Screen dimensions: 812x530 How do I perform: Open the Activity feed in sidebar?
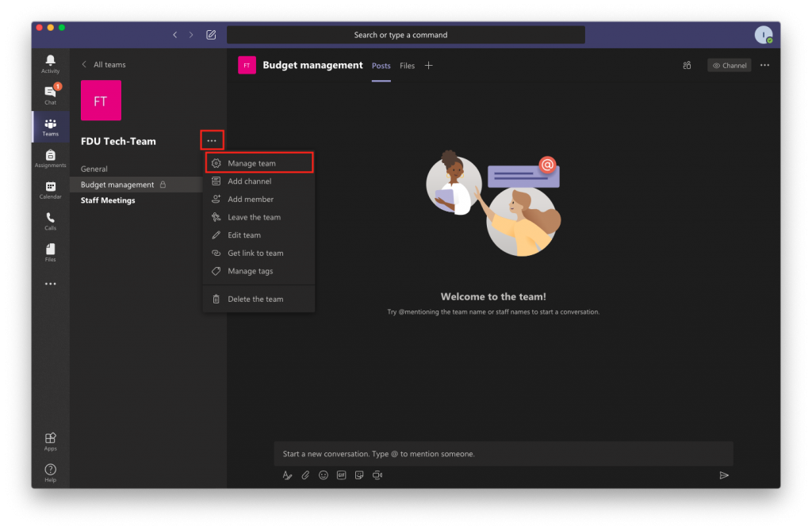pos(50,64)
